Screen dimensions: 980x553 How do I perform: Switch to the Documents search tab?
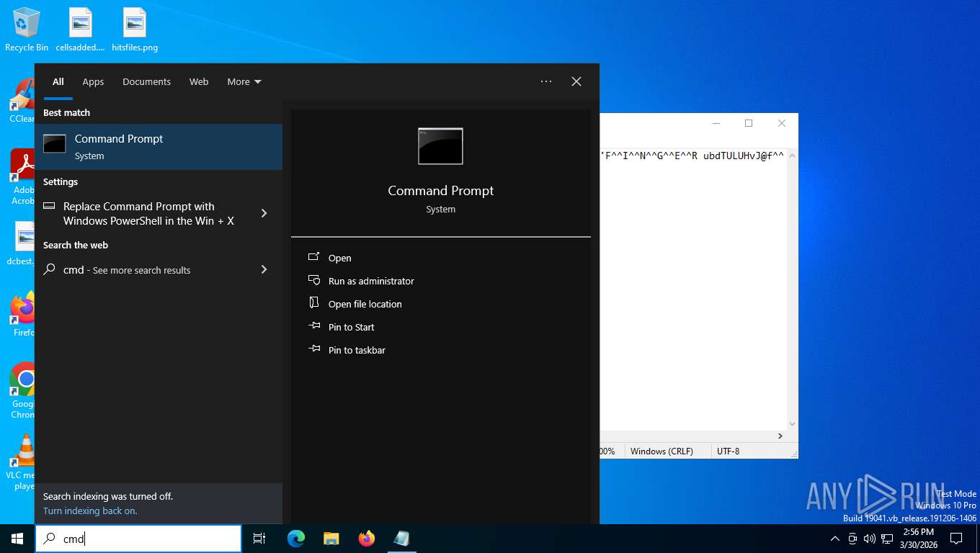(146, 82)
